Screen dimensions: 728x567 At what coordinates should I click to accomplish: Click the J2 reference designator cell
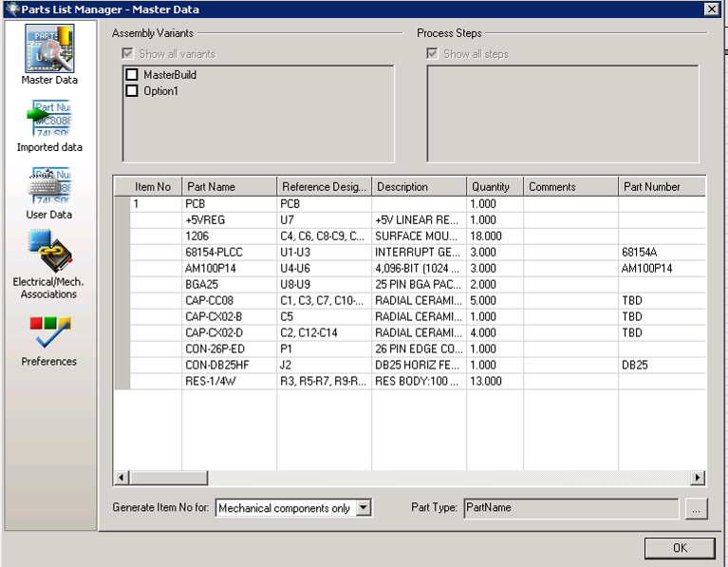(x=324, y=365)
